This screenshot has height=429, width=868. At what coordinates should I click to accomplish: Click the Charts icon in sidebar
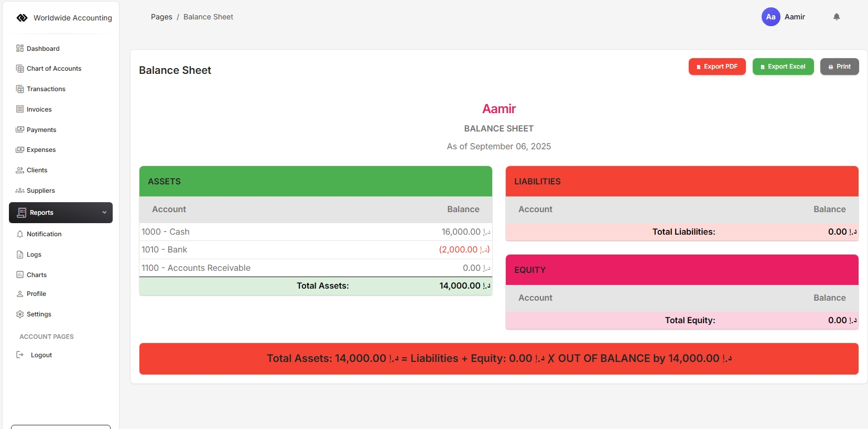coord(20,274)
